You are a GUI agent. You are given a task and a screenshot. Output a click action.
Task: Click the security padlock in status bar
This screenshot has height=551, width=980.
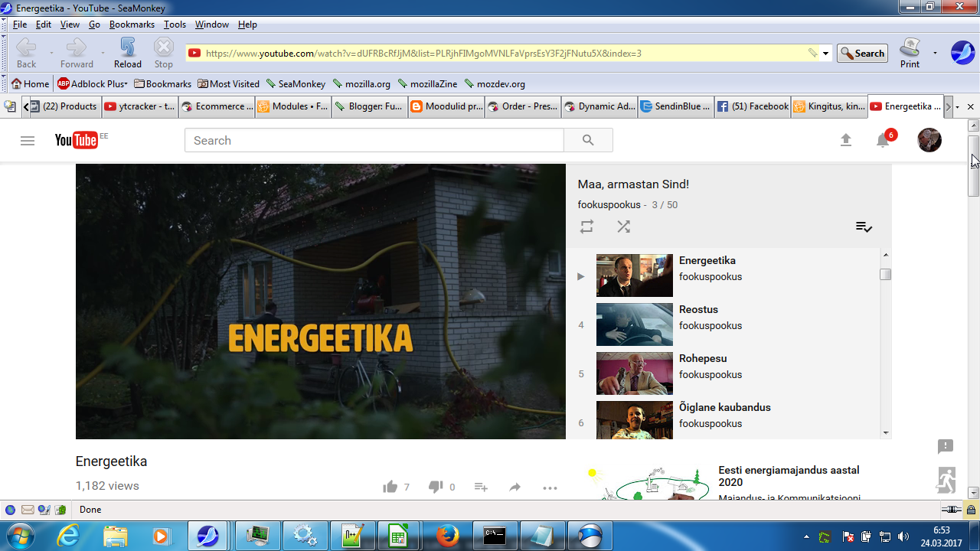point(971,510)
